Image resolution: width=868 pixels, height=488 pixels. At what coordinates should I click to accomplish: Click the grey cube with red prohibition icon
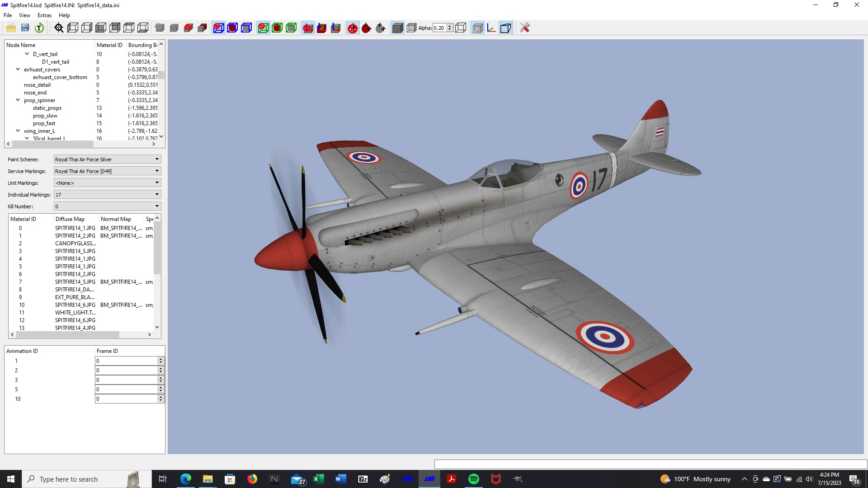[188, 28]
